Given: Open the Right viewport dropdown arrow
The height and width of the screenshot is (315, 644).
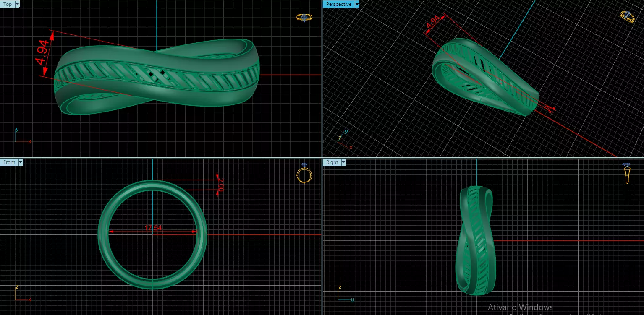Looking at the screenshot, I should 343,162.
